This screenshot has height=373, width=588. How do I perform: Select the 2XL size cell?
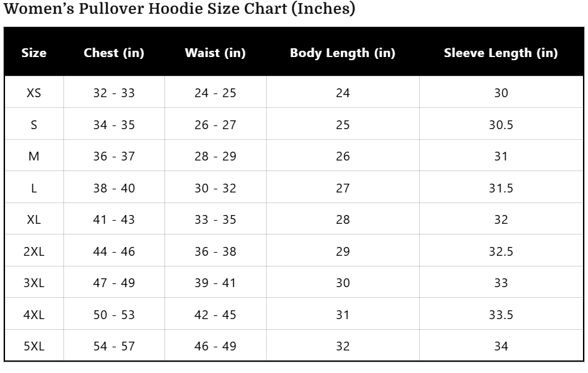tap(34, 251)
